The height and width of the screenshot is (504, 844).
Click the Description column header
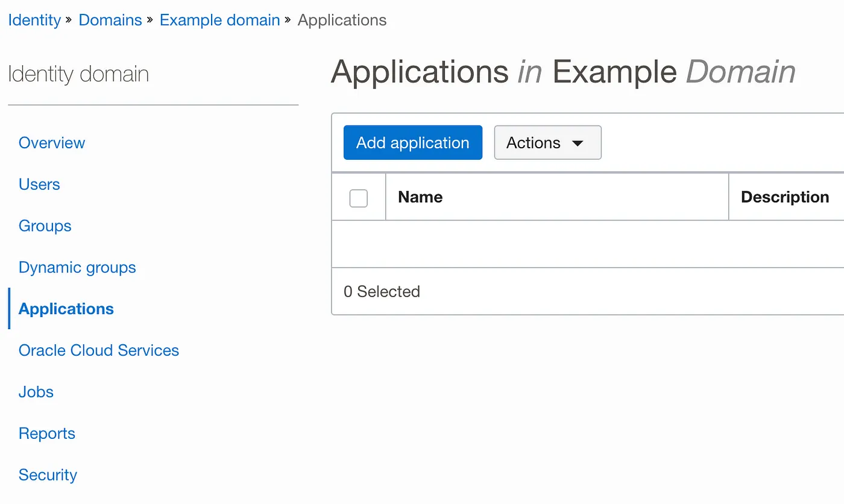click(784, 197)
